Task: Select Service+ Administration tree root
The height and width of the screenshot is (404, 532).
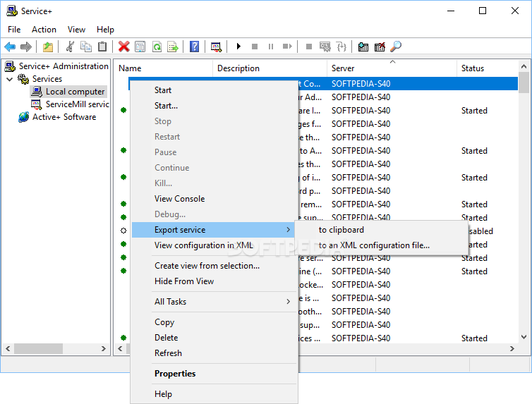Action: (x=64, y=66)
